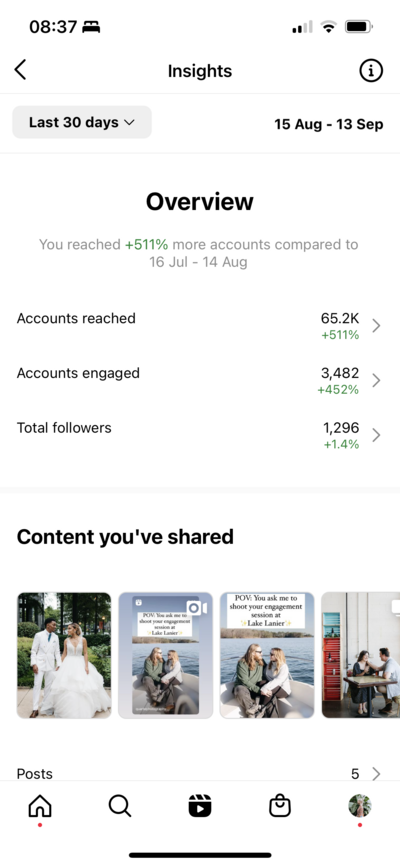Open the Posts label link
Screen dimensions: 400x866
click(x=34, y=774)
